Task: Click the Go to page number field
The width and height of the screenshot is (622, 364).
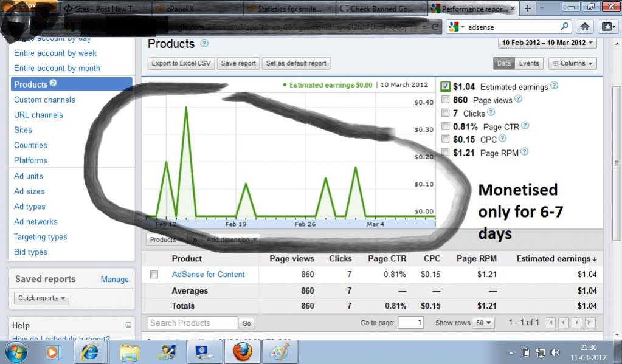Action: 410,322
